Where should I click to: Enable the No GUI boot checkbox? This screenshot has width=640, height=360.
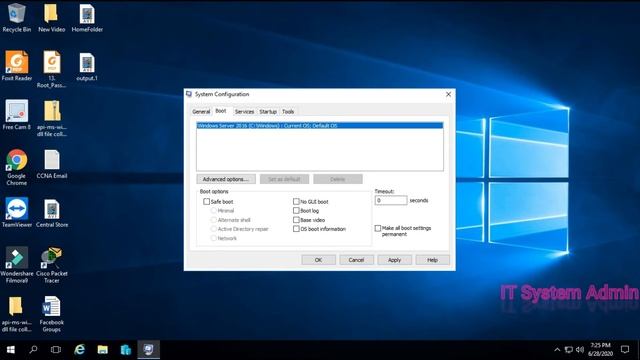296,202
